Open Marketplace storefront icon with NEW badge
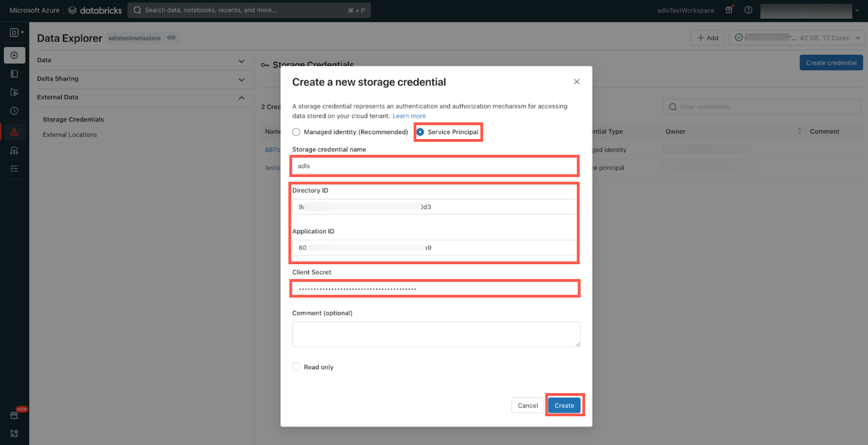The height and width of the screenshot is (445, 868). 14,415
